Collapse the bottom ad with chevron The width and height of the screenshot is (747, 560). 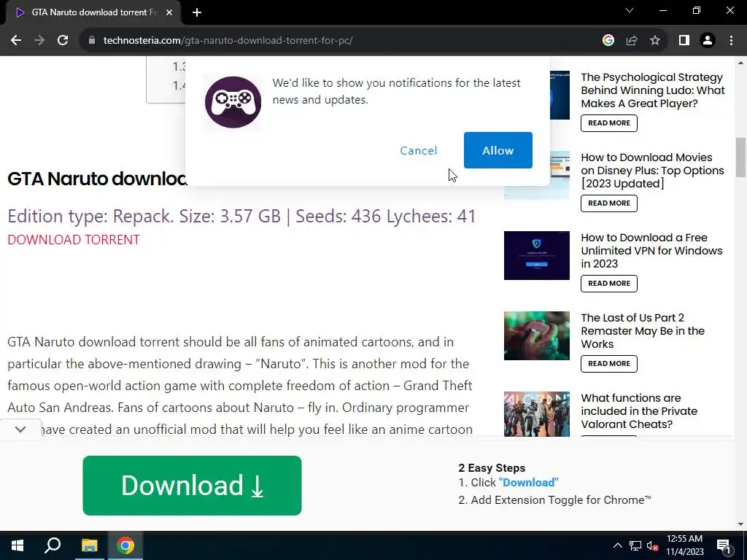pyautogui.click(x=20, y=429)
